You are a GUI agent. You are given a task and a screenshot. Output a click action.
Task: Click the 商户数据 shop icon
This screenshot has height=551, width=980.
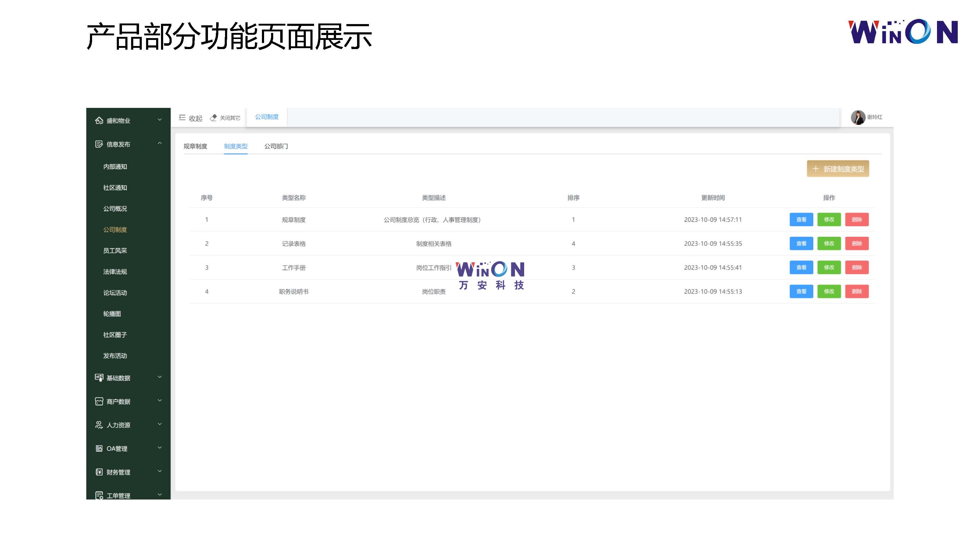coord(99,401)
